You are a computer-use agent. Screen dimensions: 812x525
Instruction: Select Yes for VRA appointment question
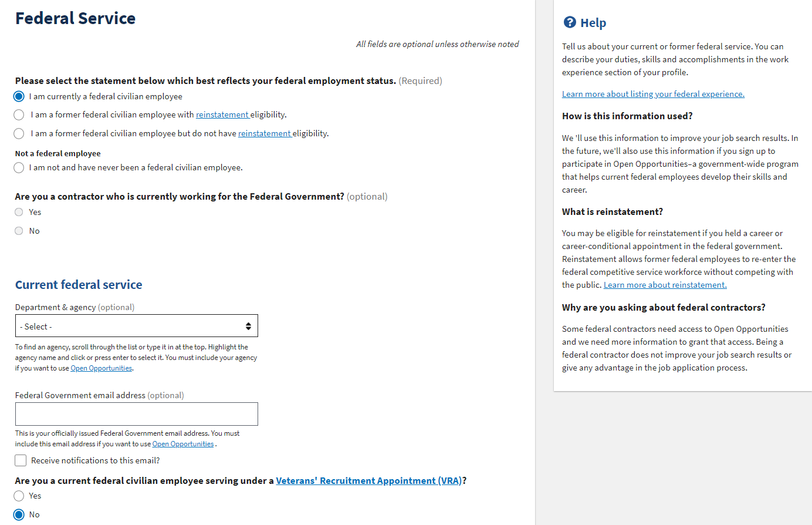point(19,496)
